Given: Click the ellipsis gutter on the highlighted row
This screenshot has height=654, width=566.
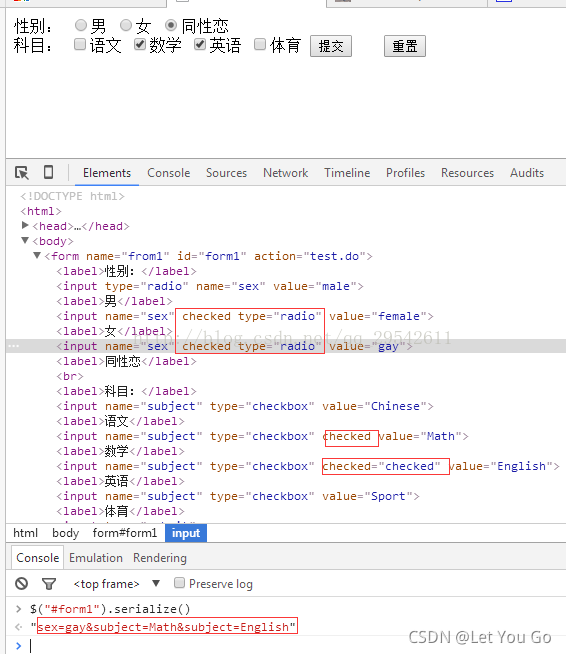Looking at the screenshot, I should [x=14, y=346].
